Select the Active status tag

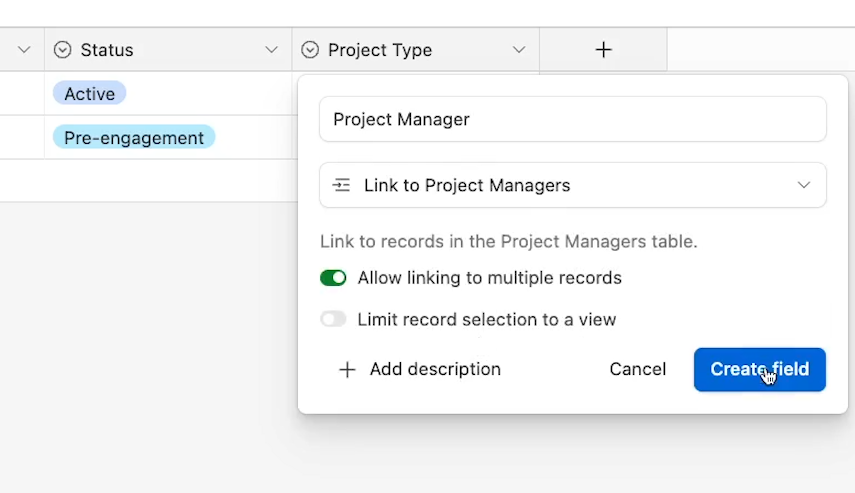[89, 94]
